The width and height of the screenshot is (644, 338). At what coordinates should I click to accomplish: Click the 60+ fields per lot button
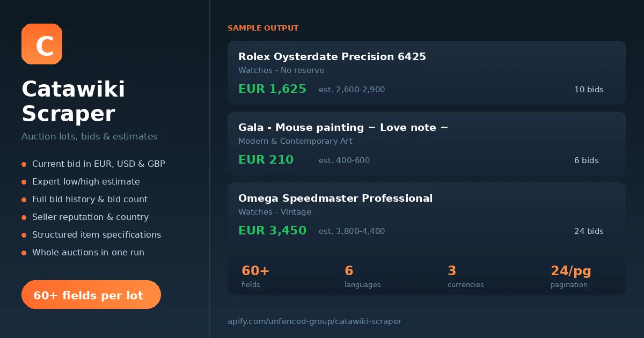tap(91, 295)
